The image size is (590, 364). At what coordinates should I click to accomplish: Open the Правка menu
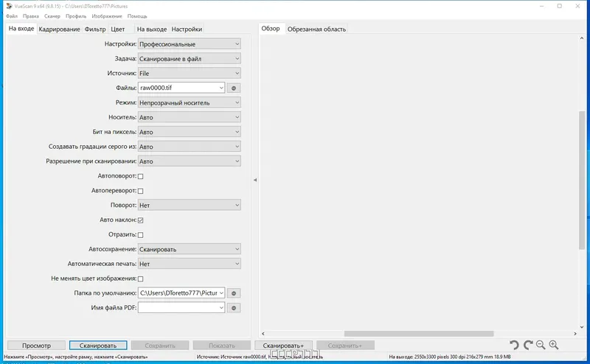tap(31, 16)
